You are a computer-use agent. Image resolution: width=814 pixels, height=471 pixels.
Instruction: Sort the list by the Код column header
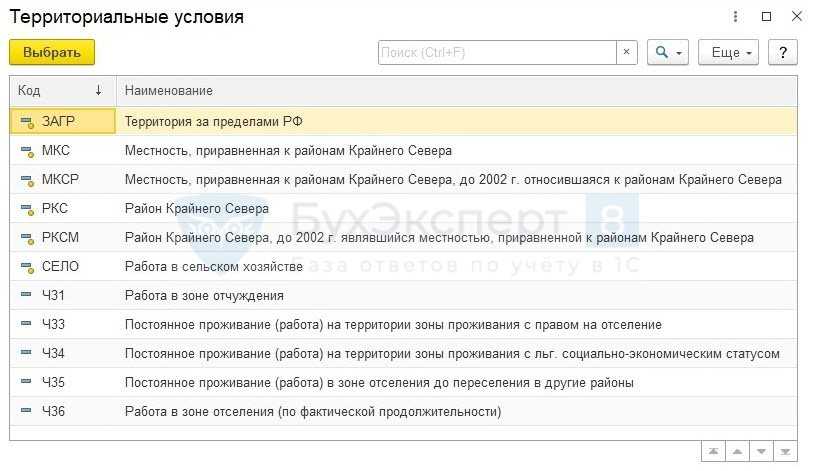click(60, 90)
